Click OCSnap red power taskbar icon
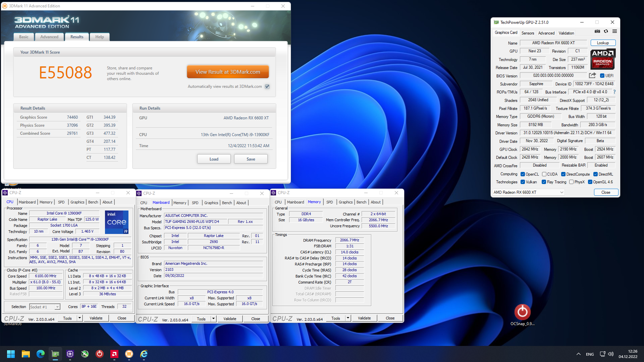This screenshot has width=644, height=362. tap(100, 354)
